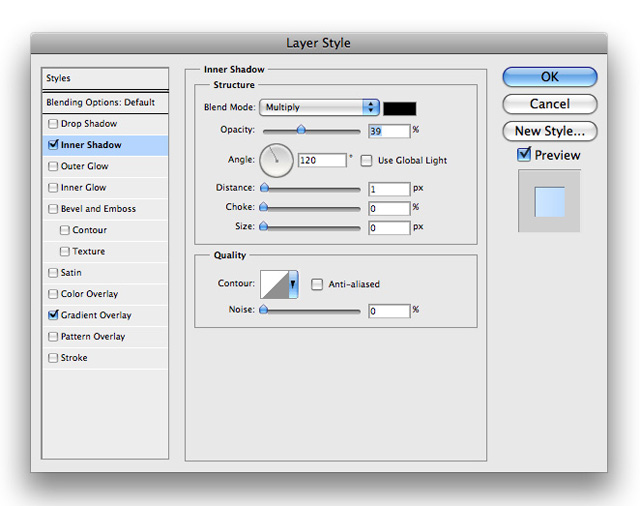This screenshot has width=640, height=506.
Task: Select the Pattern Overlay style label
Action: pyautogui.click(x=93, y=337)
